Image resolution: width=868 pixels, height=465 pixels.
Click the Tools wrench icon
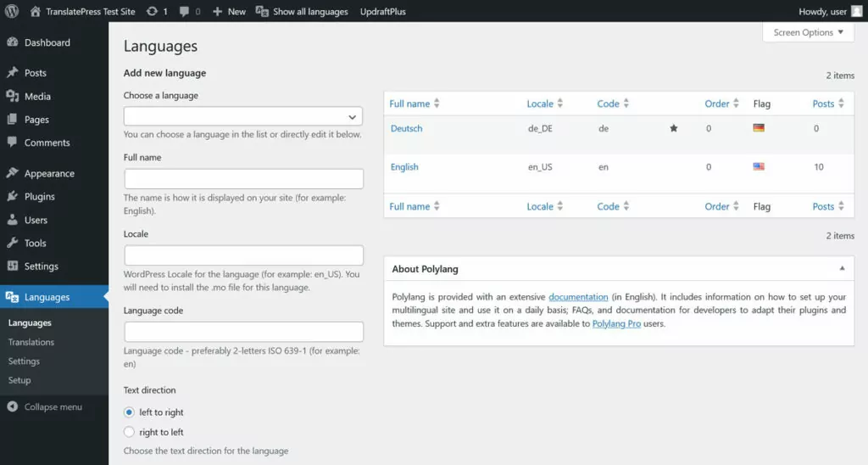tap(12, 243)
